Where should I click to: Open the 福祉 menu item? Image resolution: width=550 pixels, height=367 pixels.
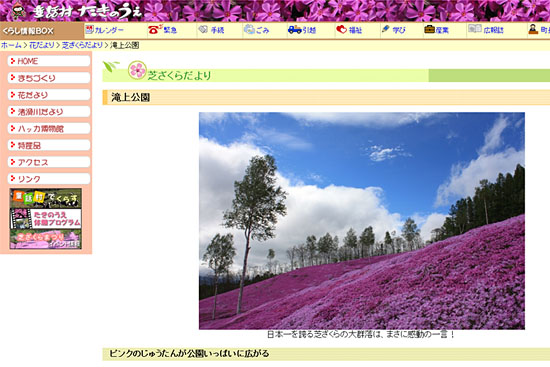tap(355, 30)
